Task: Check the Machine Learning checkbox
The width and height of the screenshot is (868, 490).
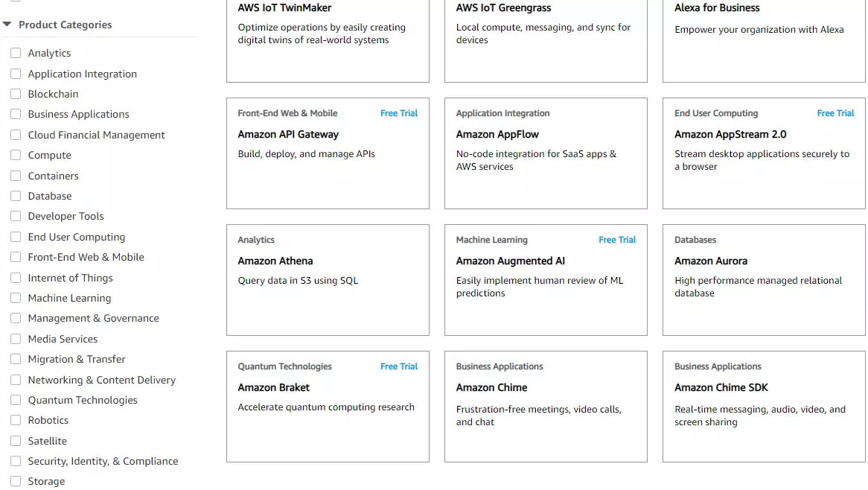Action: [16, 298]
